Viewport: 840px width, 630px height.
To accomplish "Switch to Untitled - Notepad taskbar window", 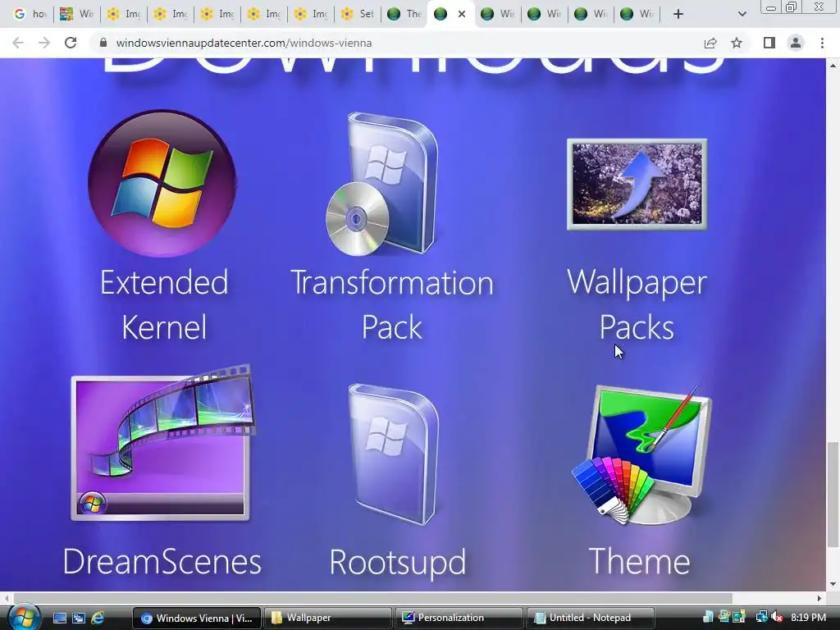I will [591, 618].
